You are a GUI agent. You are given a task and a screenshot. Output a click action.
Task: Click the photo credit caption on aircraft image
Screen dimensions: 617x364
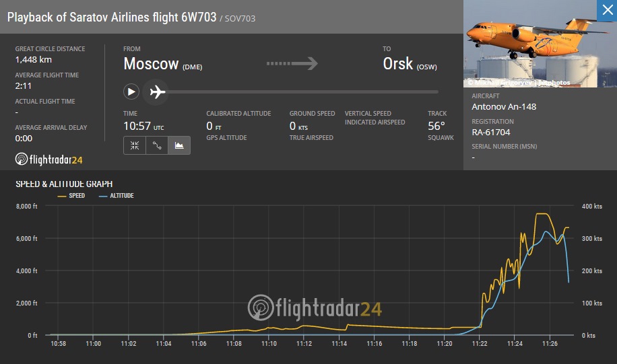point(519,83)
